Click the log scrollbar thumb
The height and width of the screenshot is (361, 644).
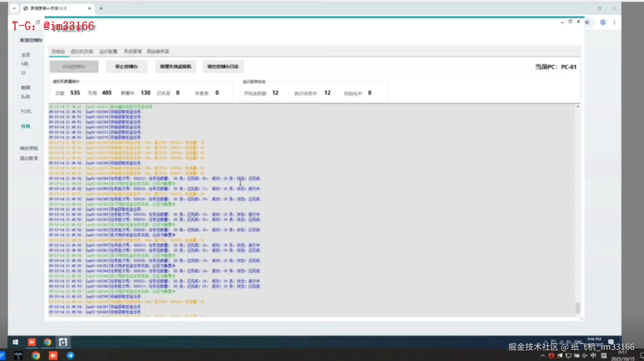click(578, 308)
